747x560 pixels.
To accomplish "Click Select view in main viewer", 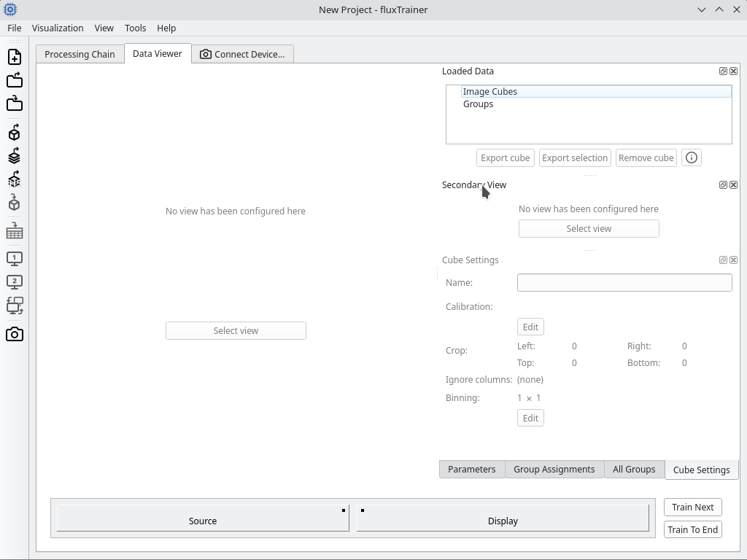I will coord(236,330).
